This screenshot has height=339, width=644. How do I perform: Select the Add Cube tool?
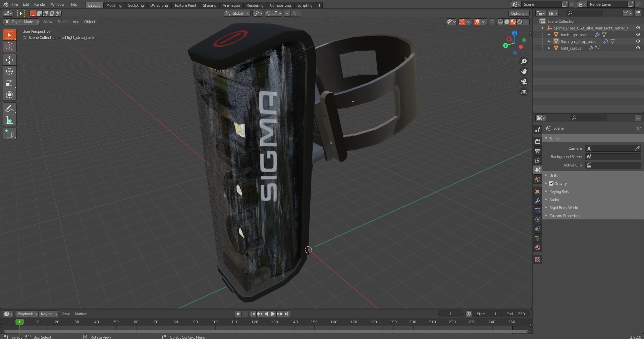[9, 134]
